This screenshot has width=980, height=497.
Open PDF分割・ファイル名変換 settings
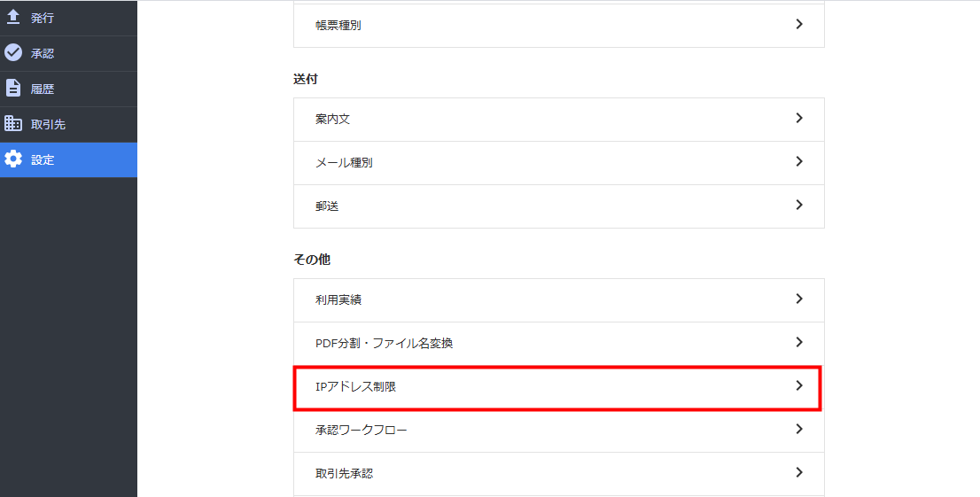[x=559, y=343]
